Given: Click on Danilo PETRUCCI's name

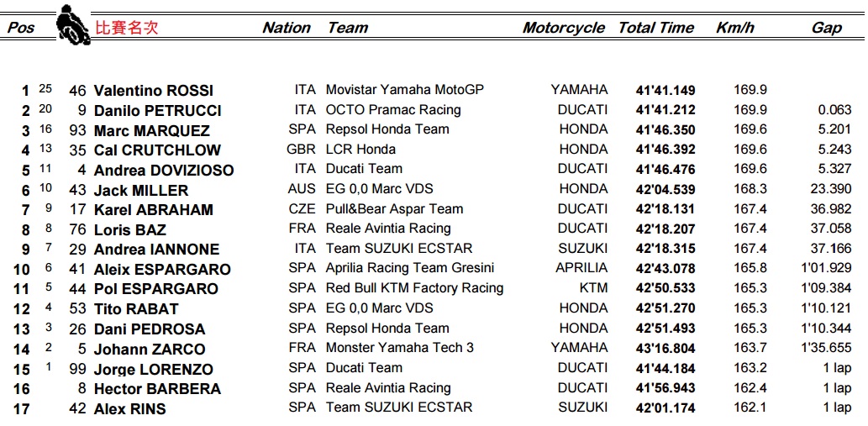Looking at the screenshot, I should coord(158,111).
